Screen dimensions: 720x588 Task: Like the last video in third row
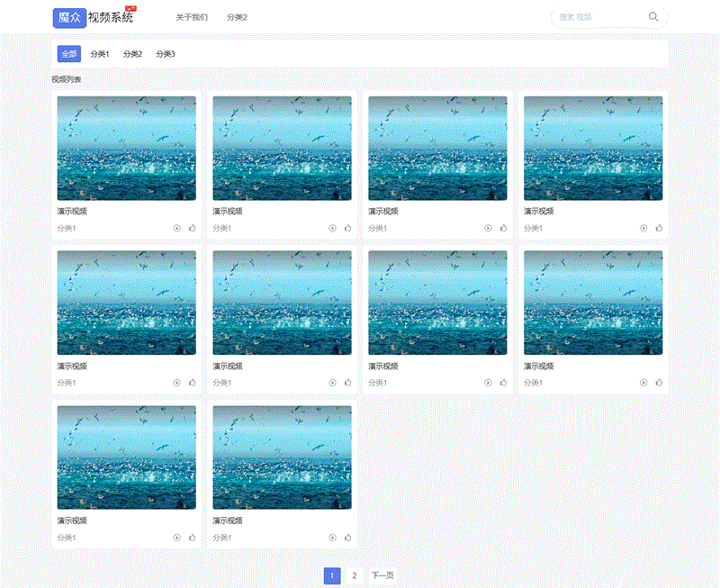pyautogui.click(x=348, y=538)
